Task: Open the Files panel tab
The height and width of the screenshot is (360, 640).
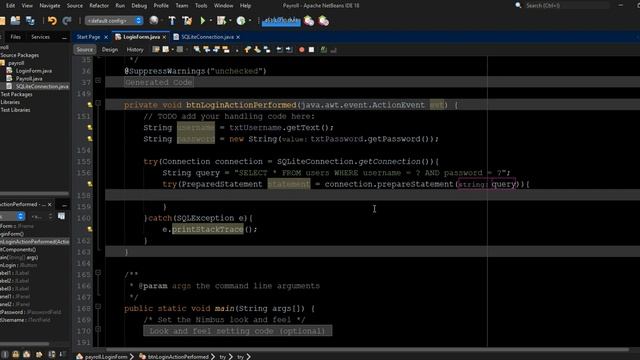Action: point(16,37)
